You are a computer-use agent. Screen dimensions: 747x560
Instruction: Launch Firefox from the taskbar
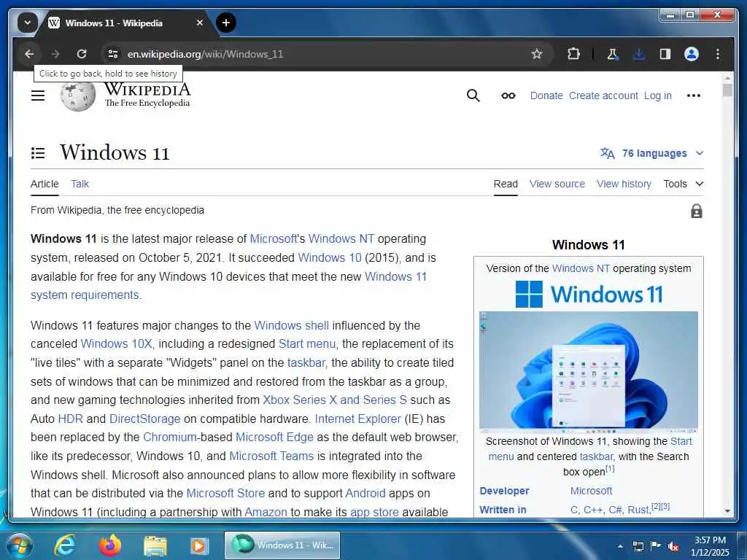pos(110,545)
